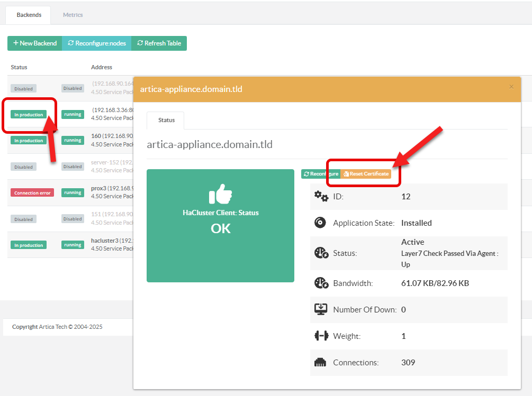Create a New Backend
This screenshot has height=396, width=532.
(35, 43)
